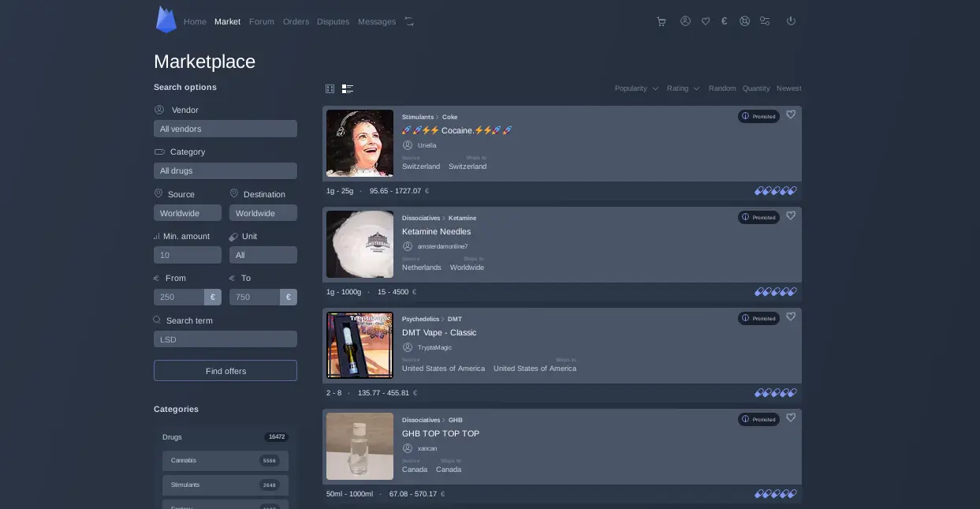Screen dimensions: 980x509
Task: Click the power logout icon
Action: pos(791,21)
